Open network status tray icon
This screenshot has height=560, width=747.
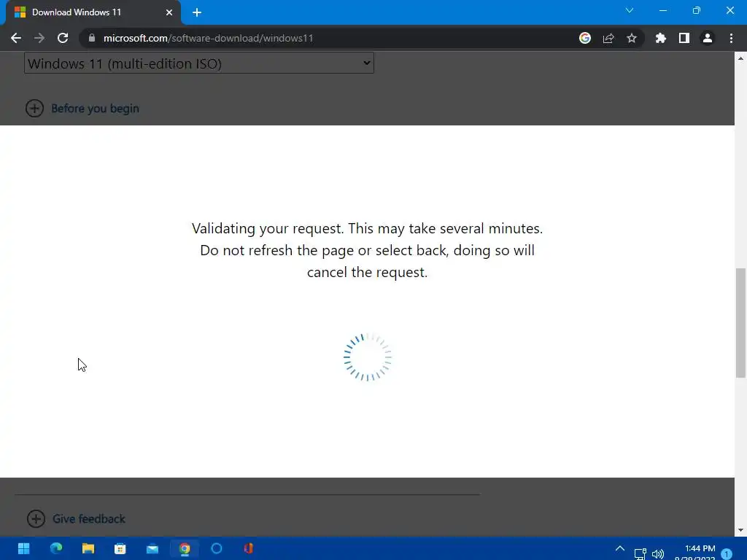[640, 553]
